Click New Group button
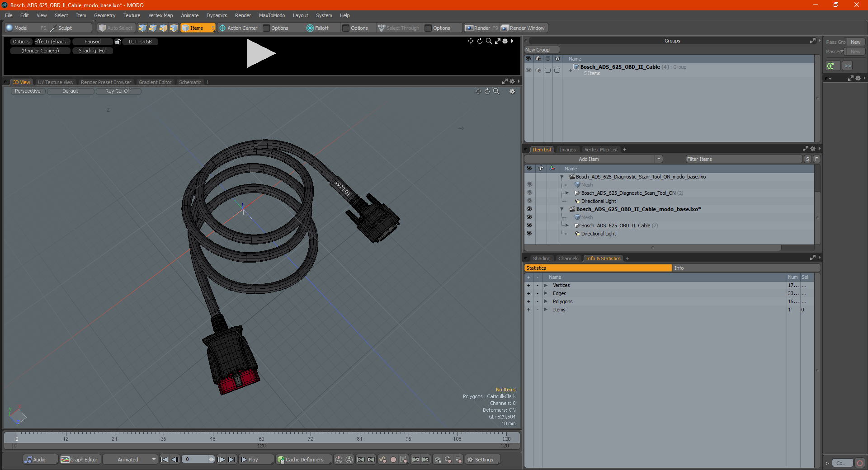Image resolution: width=868 pixels, height=470 pixels. pyautogui.click(x=542, y=50)
